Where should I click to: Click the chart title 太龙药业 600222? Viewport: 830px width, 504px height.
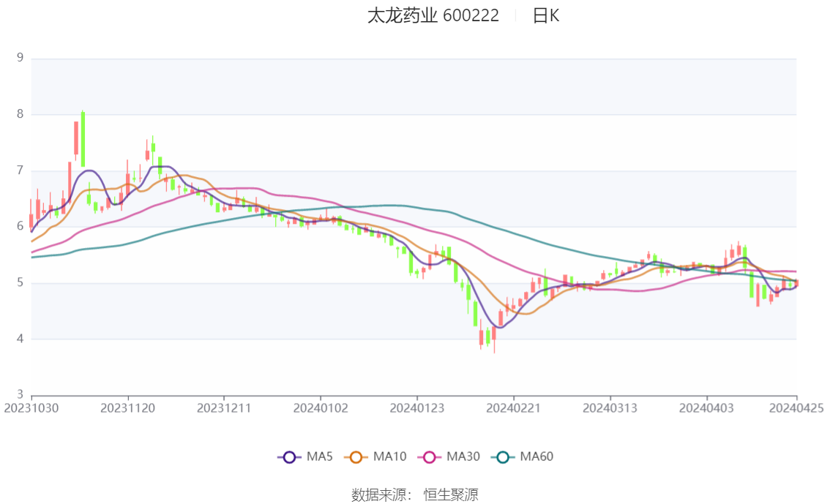[433, 16]
